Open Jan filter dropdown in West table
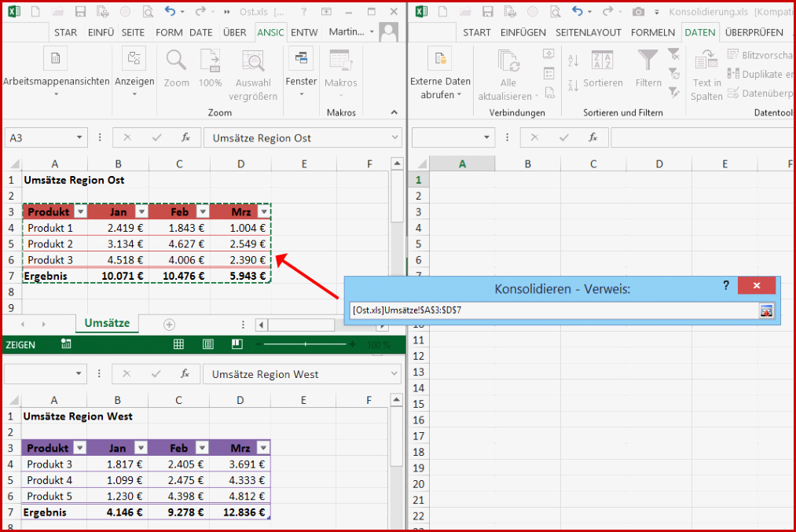The height and width of the screenshot is (532, 796). (141, 448)
